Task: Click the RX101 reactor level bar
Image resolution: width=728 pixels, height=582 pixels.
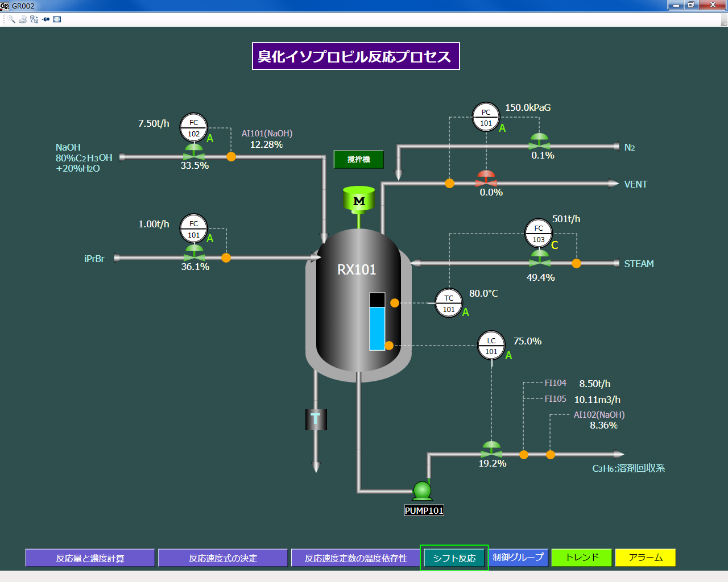Action: click(x=377, y=321)
